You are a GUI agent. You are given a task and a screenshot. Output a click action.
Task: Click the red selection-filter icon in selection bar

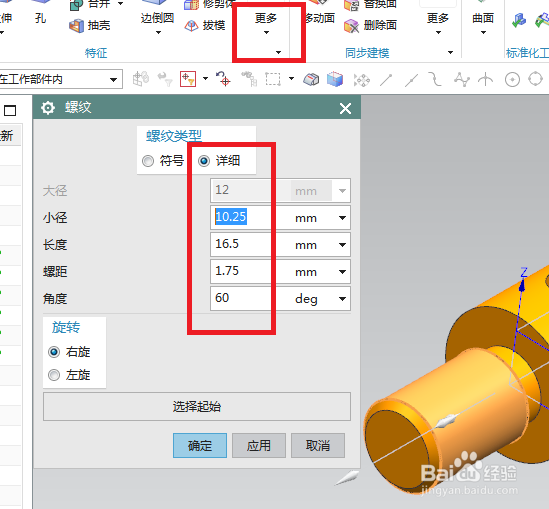coord(188,79)
